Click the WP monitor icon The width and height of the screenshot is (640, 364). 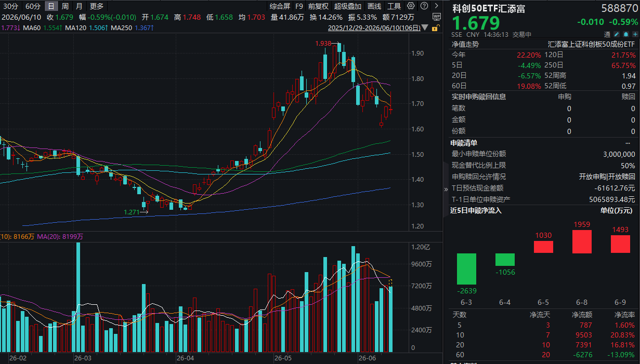point(437,17)
